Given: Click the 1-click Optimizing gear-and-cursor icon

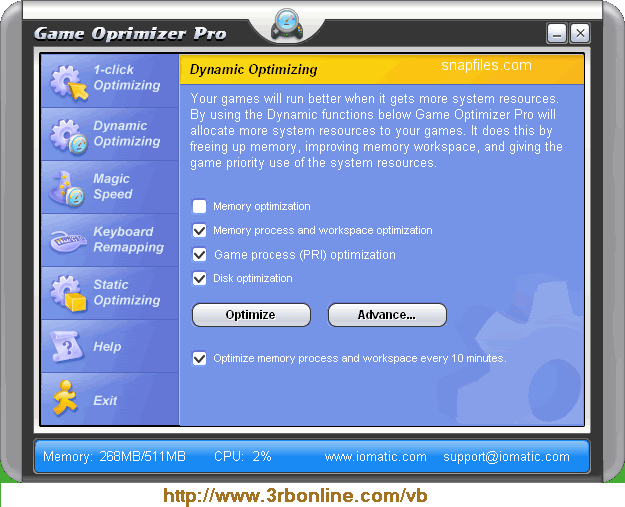Looking at the screenshot, I should pos(69,83).
